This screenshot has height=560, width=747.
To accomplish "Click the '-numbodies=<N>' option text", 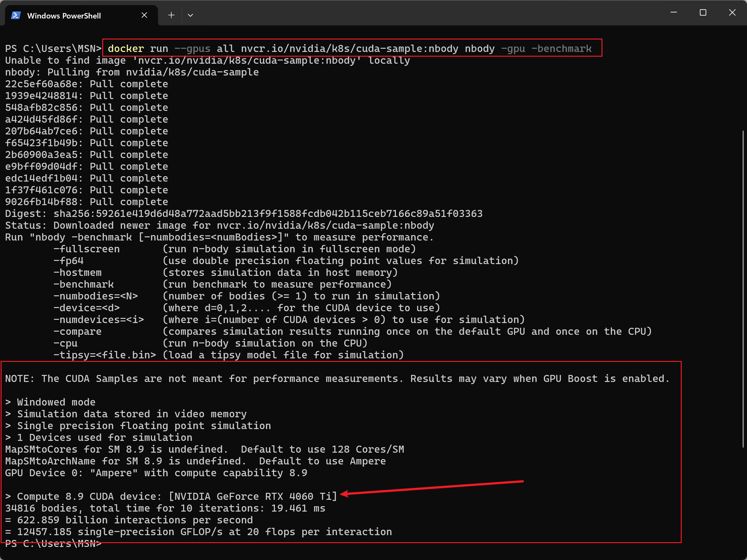I will [96, 296].
